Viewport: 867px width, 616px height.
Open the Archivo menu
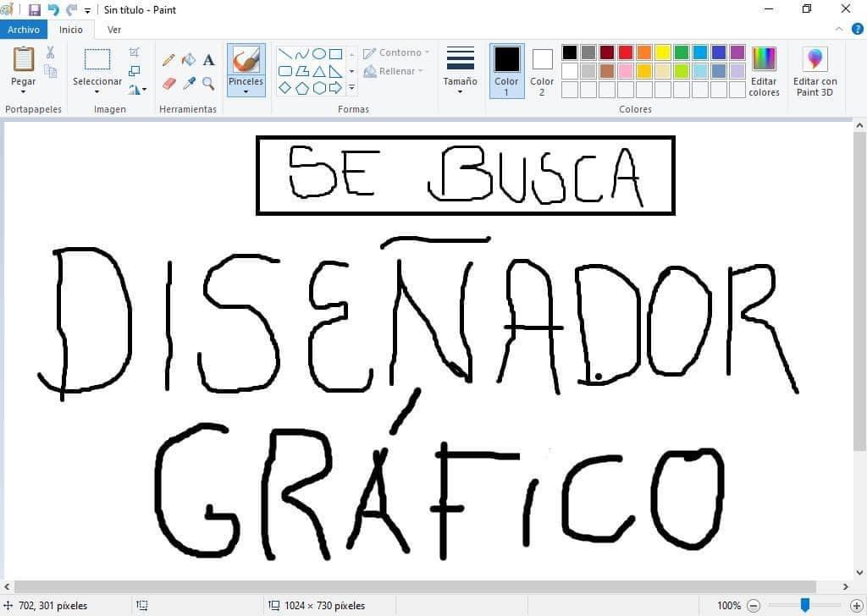(x=24, y=30)
